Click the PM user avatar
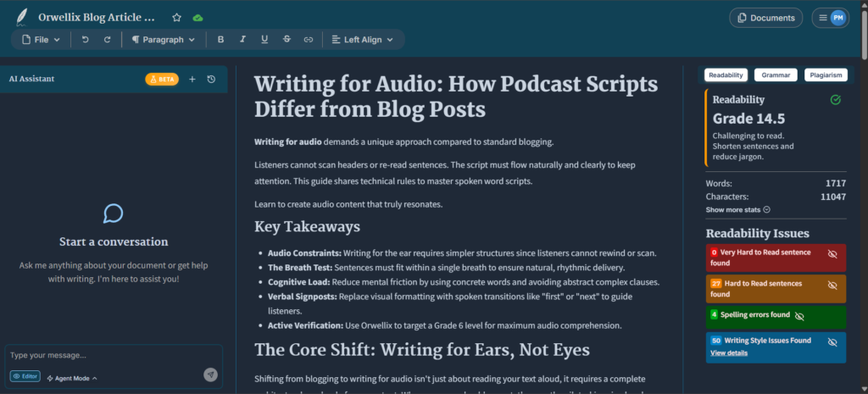This screenshot has height=394, width=868. coord(838,18)
